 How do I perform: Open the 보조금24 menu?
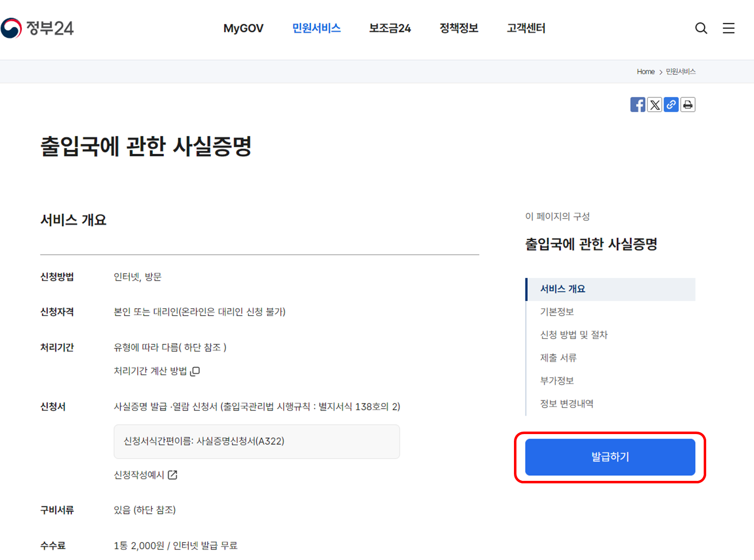[x=390, y=28]
